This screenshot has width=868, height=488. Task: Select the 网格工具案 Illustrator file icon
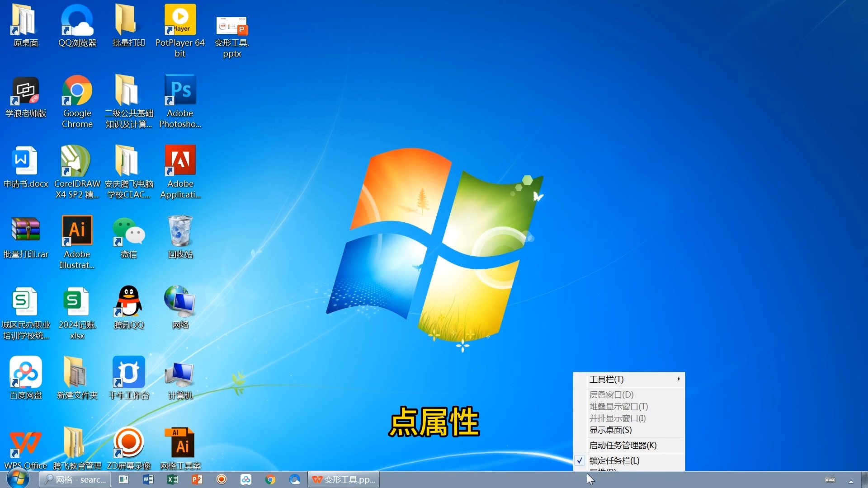[x=180, y=449]
